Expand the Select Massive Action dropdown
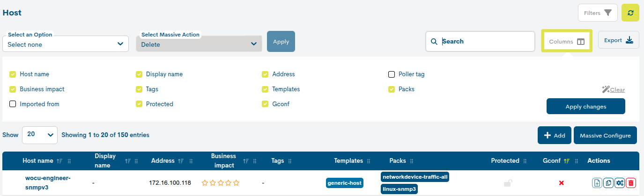Viewport: 644px width, 196px height. pos(199,44)
